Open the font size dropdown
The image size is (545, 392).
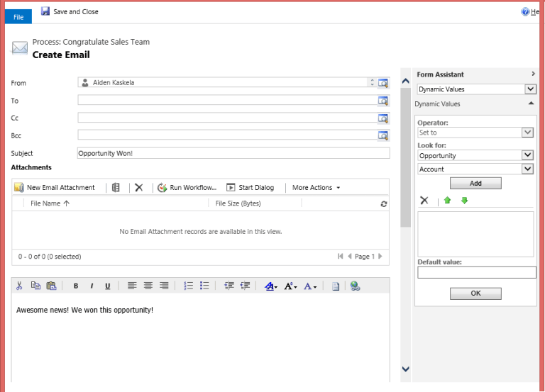pyautogui.click(x=290, y=286)
